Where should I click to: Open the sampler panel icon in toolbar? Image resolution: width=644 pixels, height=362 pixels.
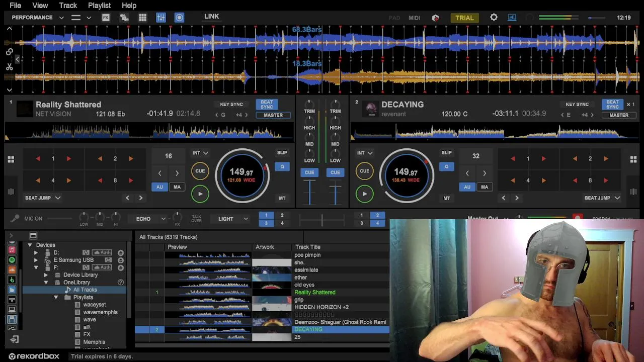pyautogui.click(x=124, y=18)
